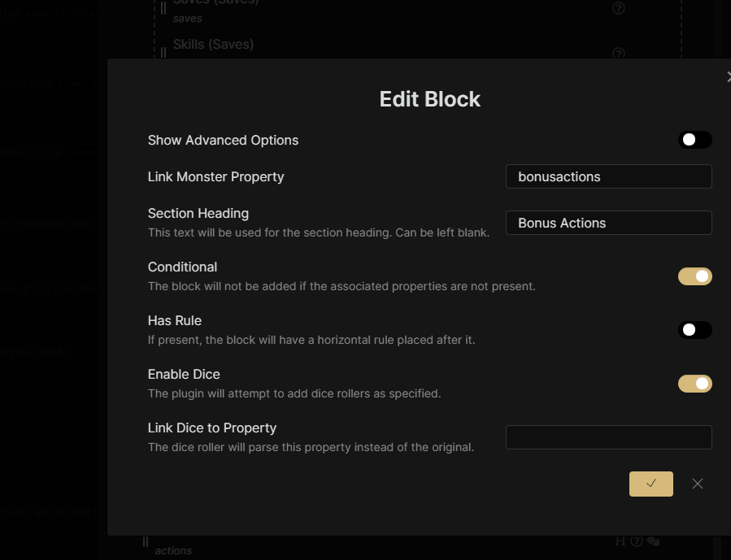The image size is (731, 560).
Task: Cancel edits with the X beside the checkmark
Action: (x=697, y=484)
